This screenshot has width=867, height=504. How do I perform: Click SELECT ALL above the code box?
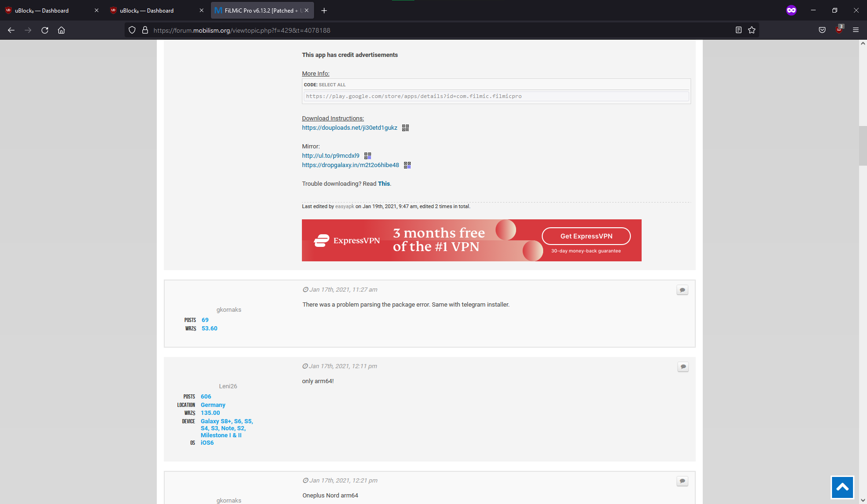coord(332,84)
